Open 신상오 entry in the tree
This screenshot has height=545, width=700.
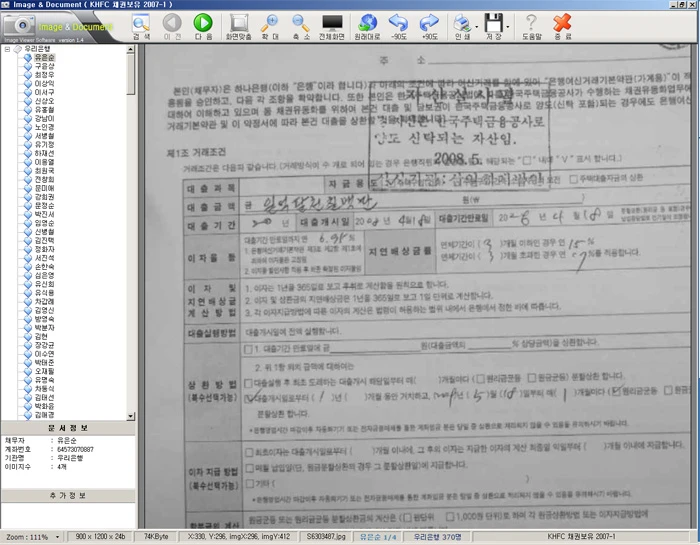45,101
